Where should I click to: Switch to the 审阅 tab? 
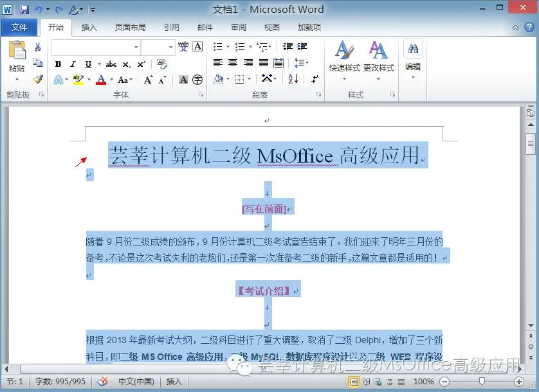238,27
